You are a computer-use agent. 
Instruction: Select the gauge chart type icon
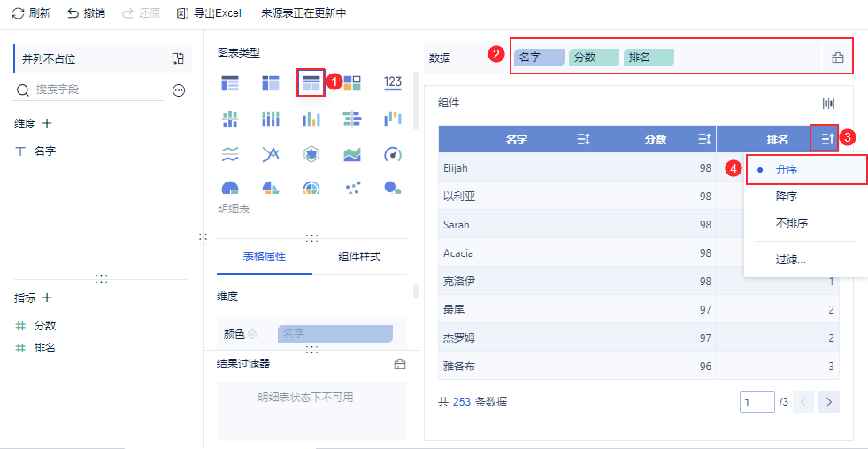pos(393,154)
